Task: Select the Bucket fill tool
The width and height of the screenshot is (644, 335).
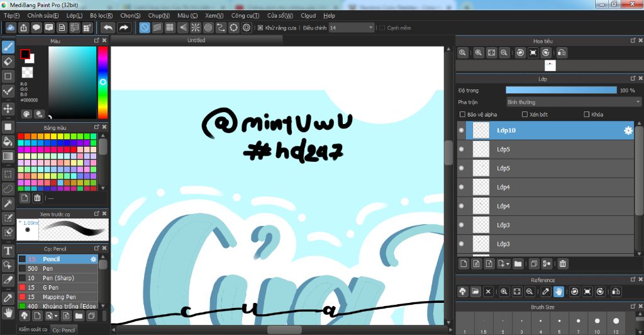Action: tap(8, 142)
